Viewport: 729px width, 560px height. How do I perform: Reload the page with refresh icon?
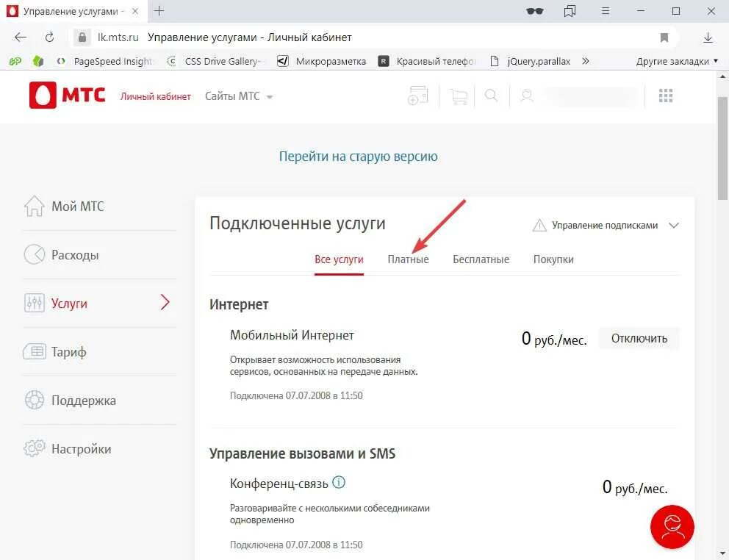pyautogui.click(x=50, y=37)
